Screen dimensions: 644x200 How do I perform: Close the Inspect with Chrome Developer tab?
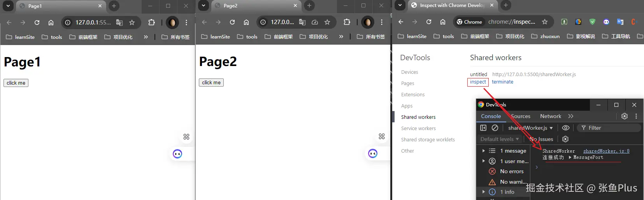pos(492,5)
